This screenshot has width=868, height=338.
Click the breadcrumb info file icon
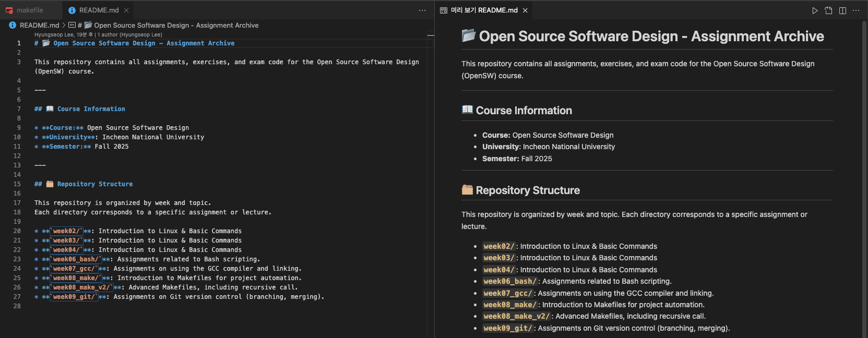pos(13,25)
